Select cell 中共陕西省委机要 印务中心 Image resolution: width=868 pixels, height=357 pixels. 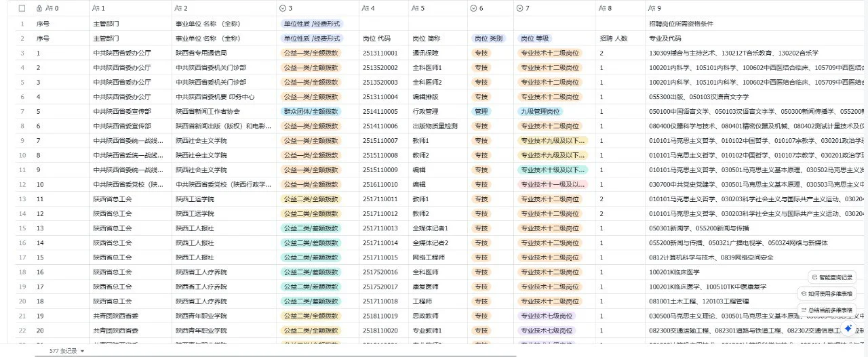(223, 96)
